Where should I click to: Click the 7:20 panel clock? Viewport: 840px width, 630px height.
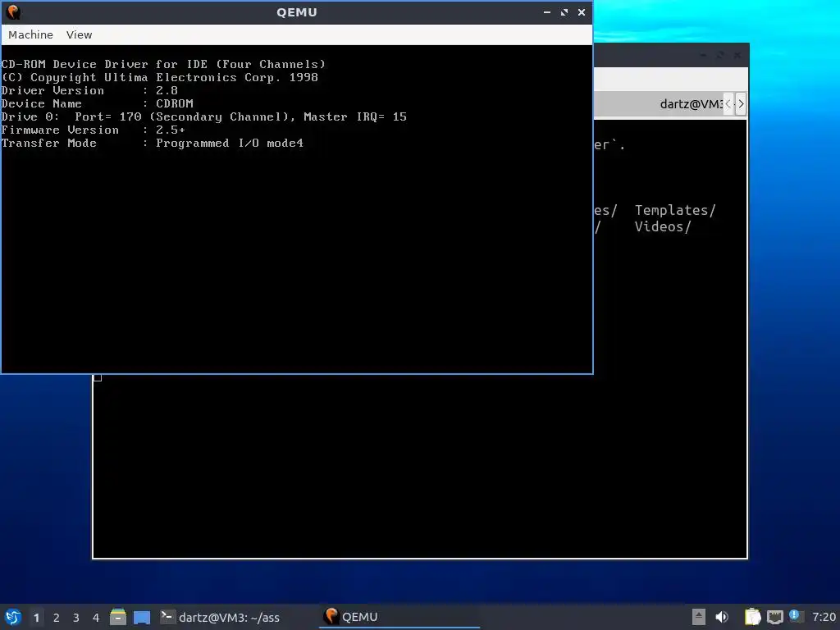[824, 617]
